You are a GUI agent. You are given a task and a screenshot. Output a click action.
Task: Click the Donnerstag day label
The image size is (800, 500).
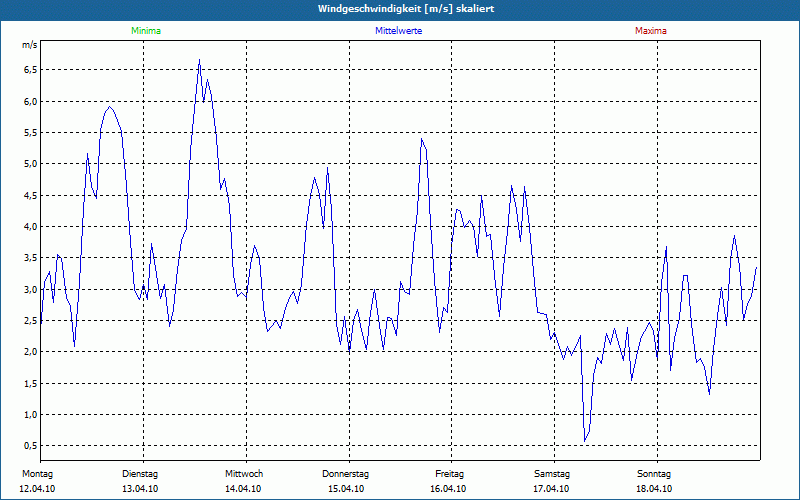point(345,474)
